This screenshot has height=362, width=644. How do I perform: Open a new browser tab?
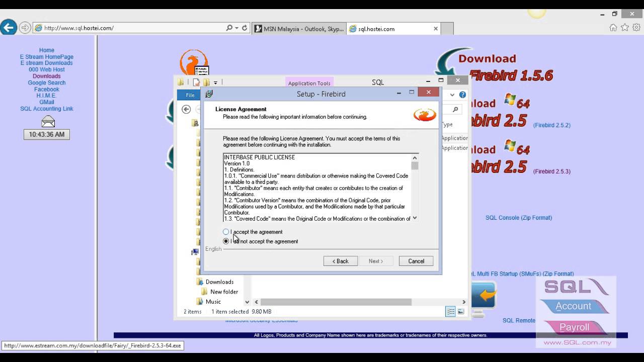coord(447,29)
